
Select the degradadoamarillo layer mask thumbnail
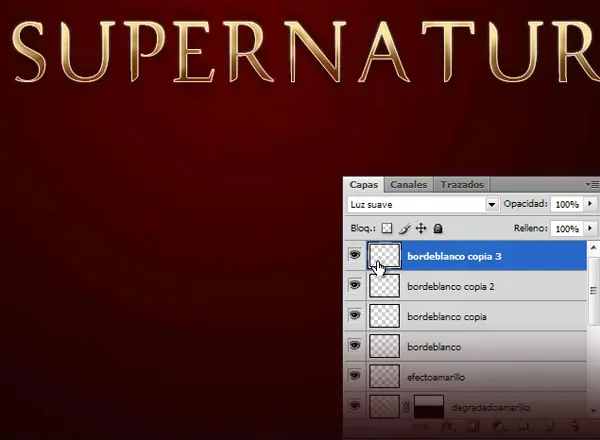429,407
